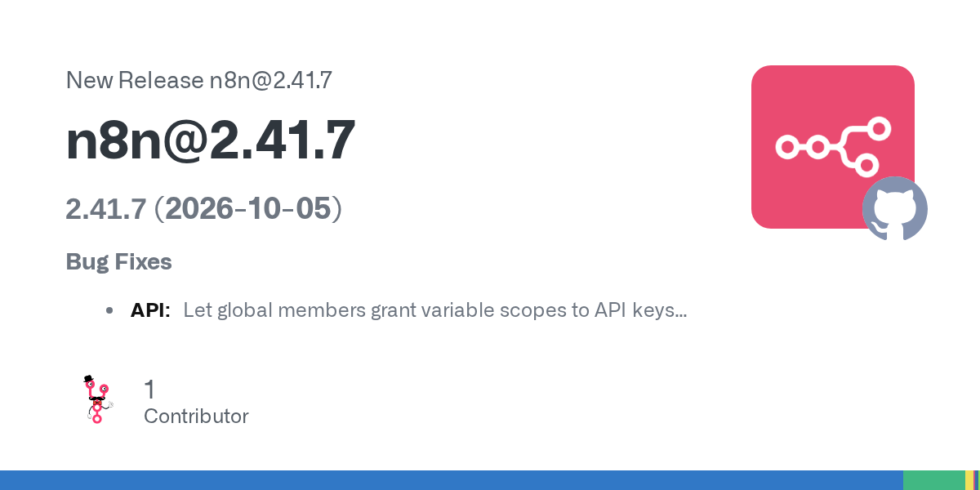Image resolution: width=980 pixels, height=490 pixels.
Task: Click the green segment of language bar
Action: 934,480
